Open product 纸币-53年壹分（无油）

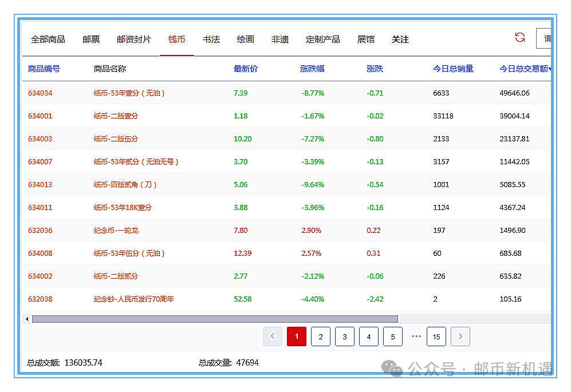[x=129, y=93]
